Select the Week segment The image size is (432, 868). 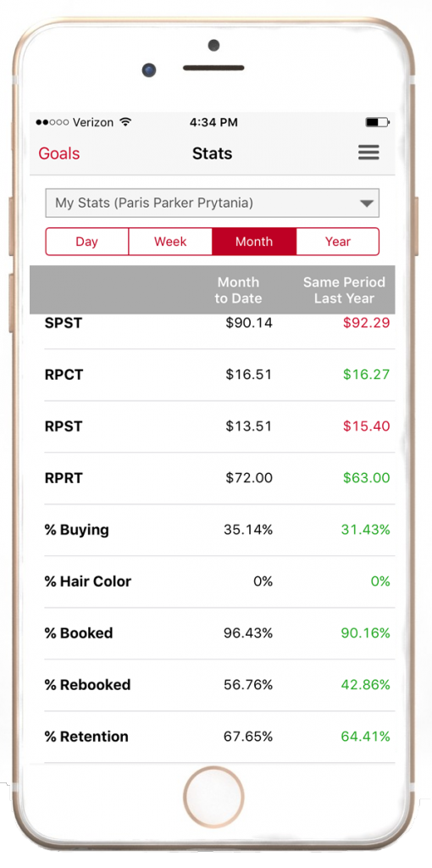coord(170,242)
